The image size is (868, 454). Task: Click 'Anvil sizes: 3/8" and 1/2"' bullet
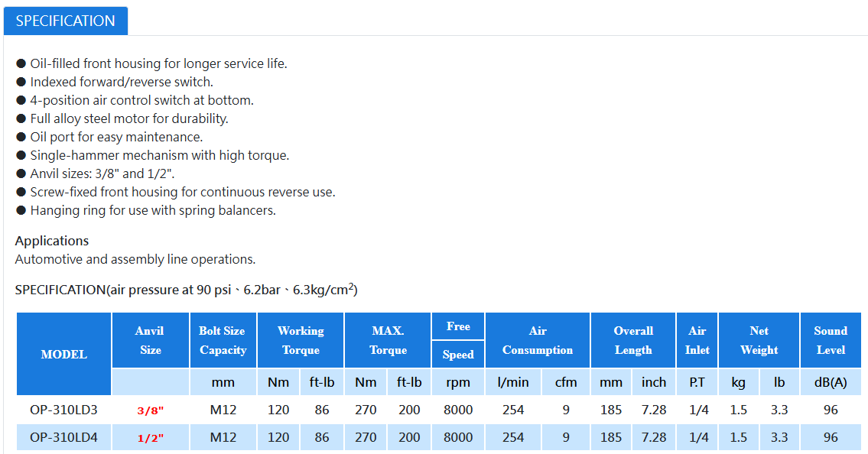[96, 173]
